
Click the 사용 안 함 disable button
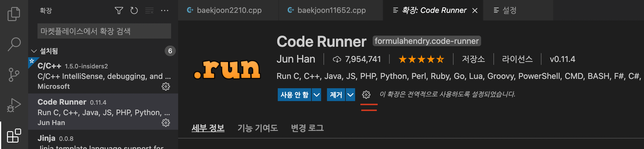coord(294,95)
